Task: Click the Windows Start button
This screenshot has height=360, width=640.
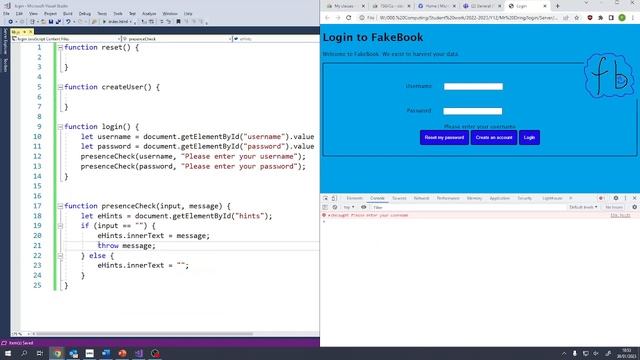Action: click(x=8, y=353)
